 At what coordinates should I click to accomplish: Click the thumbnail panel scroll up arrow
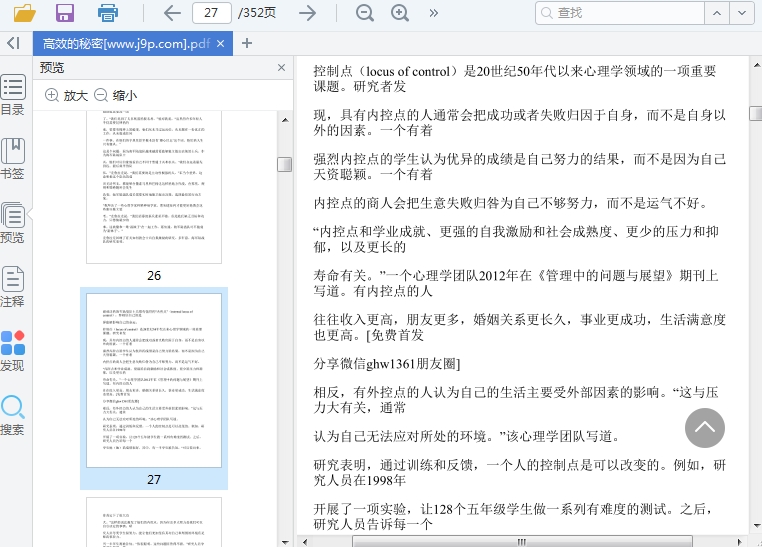(x=285, y=120)
